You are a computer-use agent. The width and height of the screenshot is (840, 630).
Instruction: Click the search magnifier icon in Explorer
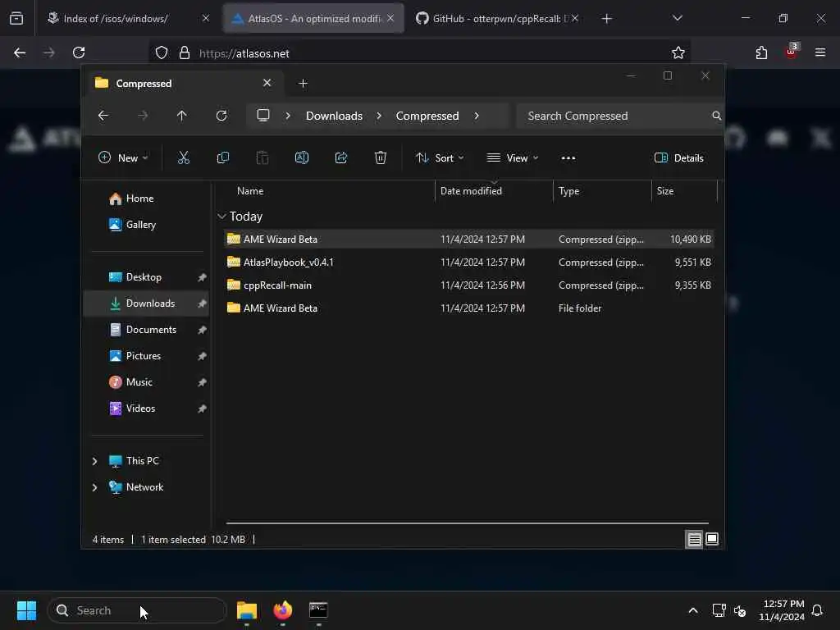[716, 116]
